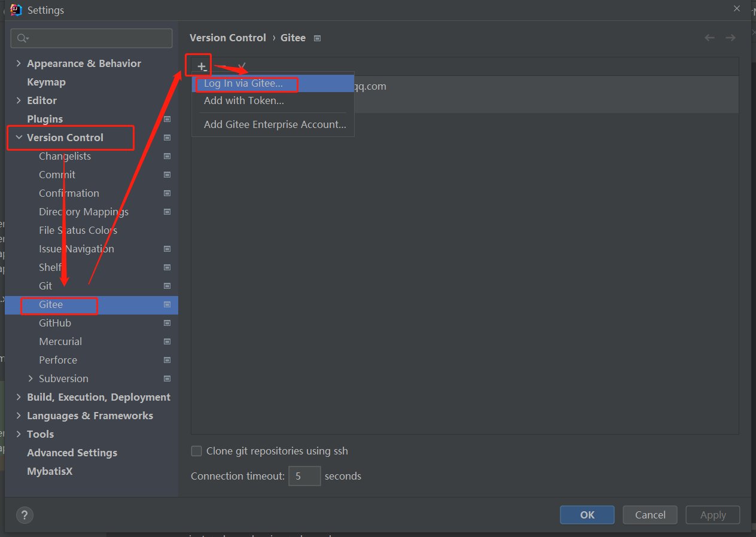This screenshot has width=756, height=537.
Task: Click the Connection timeout value field
Action: [x=304, y=476]
